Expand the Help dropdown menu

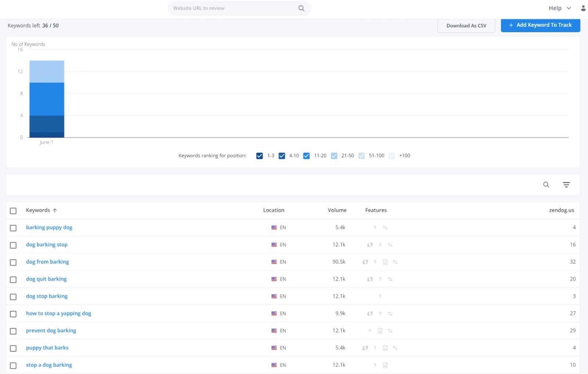point(560,8)
